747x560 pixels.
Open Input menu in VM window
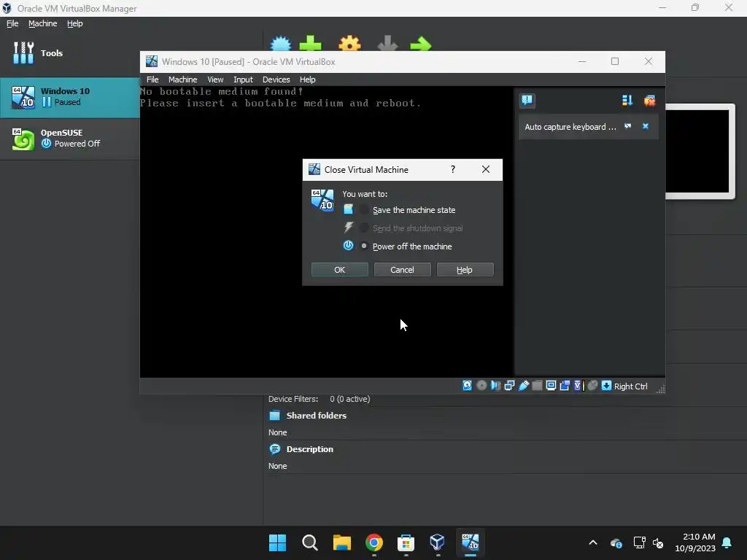click(243, 79)
